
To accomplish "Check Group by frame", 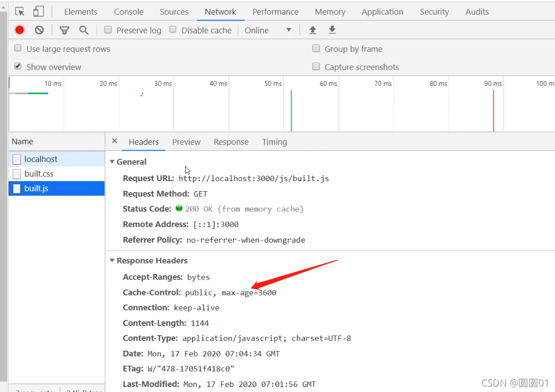I will point(316,48).
